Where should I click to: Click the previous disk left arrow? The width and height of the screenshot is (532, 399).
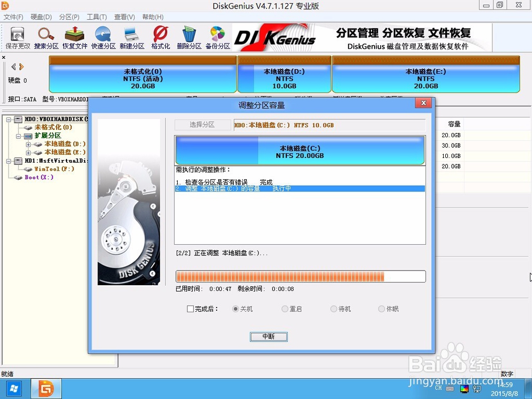point(14,66)
